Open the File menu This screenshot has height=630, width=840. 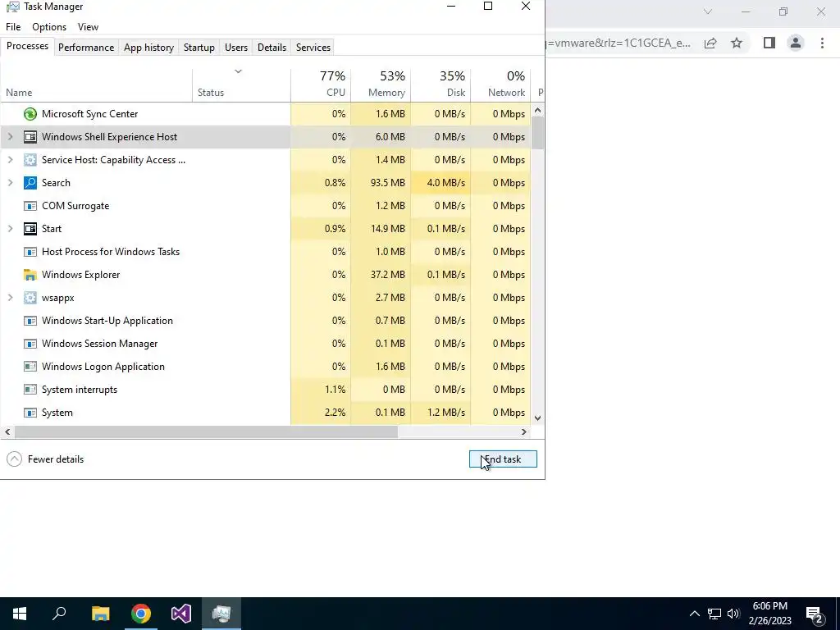pyautogui.click(x=13, y=27)
